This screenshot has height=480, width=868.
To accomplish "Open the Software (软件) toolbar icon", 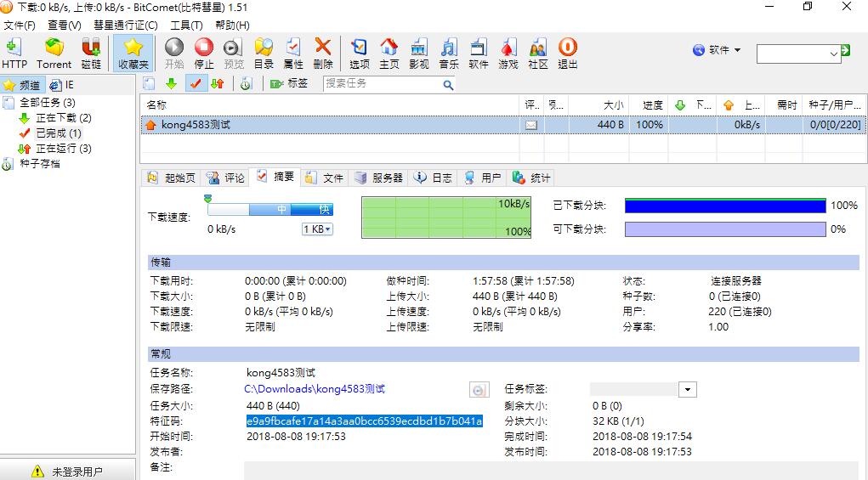I will (479, 54).
